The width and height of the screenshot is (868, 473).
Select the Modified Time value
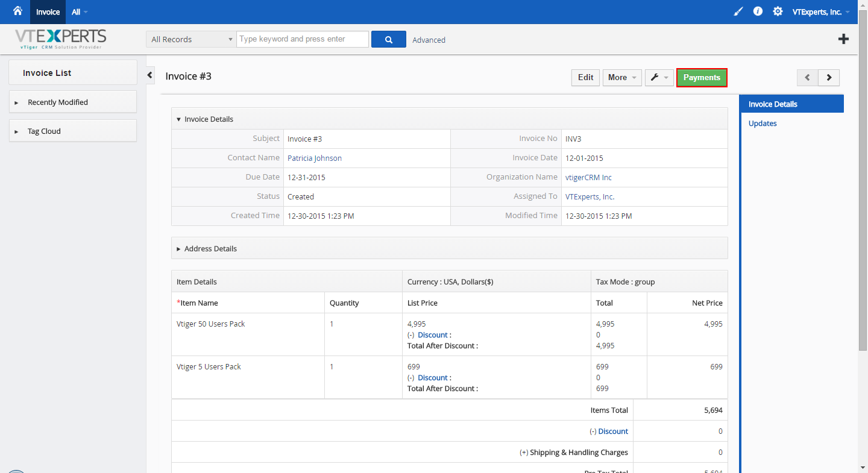click(x=599, y=216)
